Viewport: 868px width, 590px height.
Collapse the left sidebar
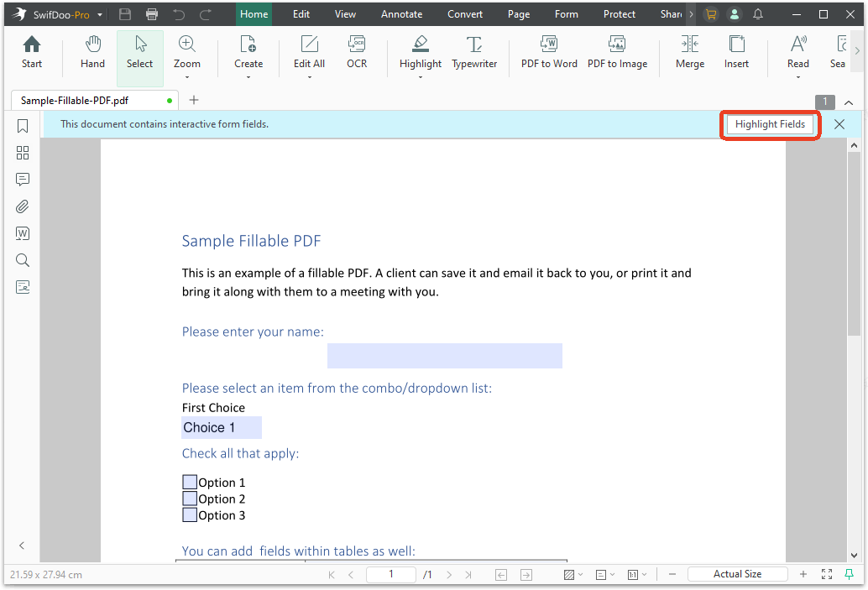click(x=22, y=546)
